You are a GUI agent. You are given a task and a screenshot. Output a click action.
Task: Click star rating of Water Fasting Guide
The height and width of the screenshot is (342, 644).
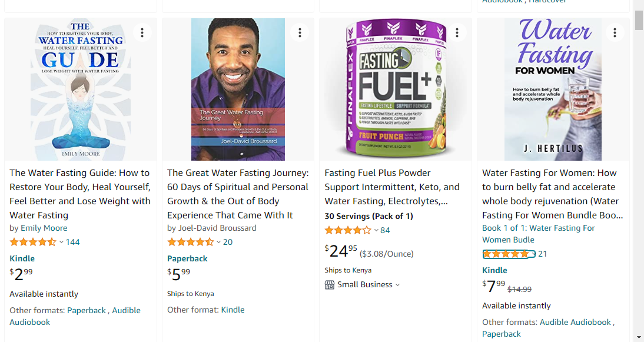click(x=33, y=242)
